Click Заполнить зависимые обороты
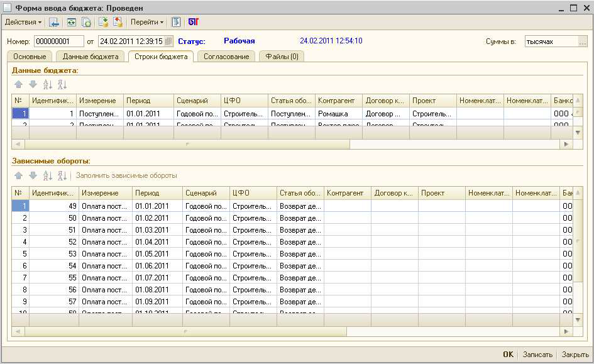594x364 pixels. click(x=126, y=175)
